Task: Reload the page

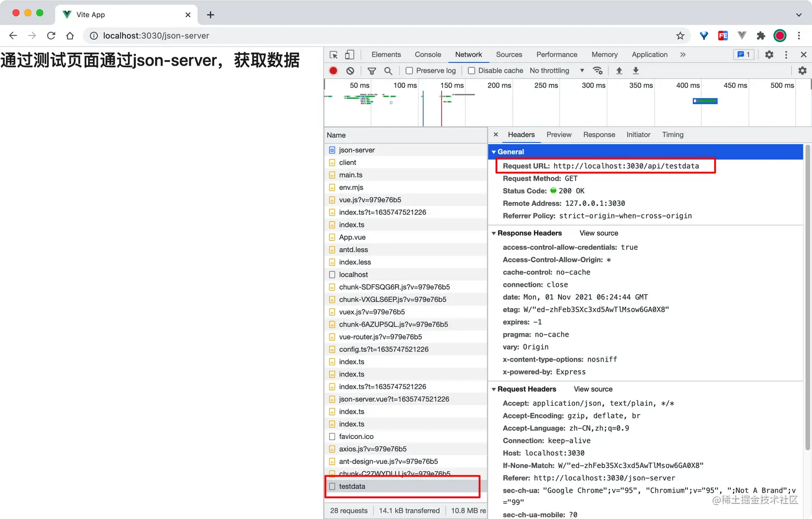Action: tap(51, 35)
